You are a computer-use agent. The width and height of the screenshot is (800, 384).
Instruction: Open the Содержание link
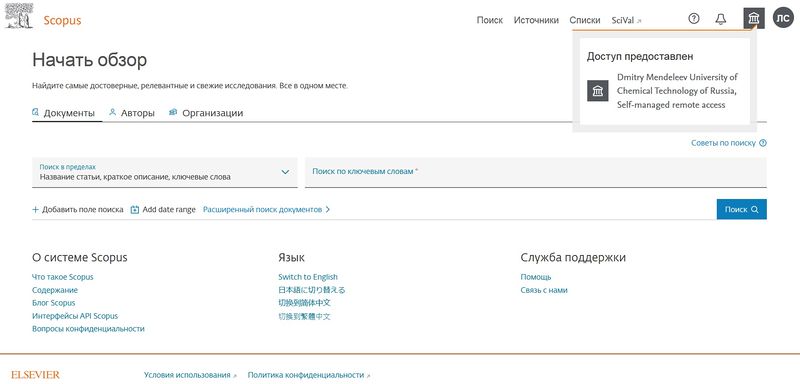[x=55, y=290]
